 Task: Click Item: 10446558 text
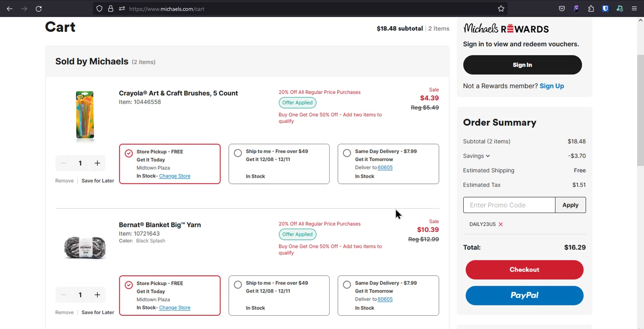tap(140, 102)
